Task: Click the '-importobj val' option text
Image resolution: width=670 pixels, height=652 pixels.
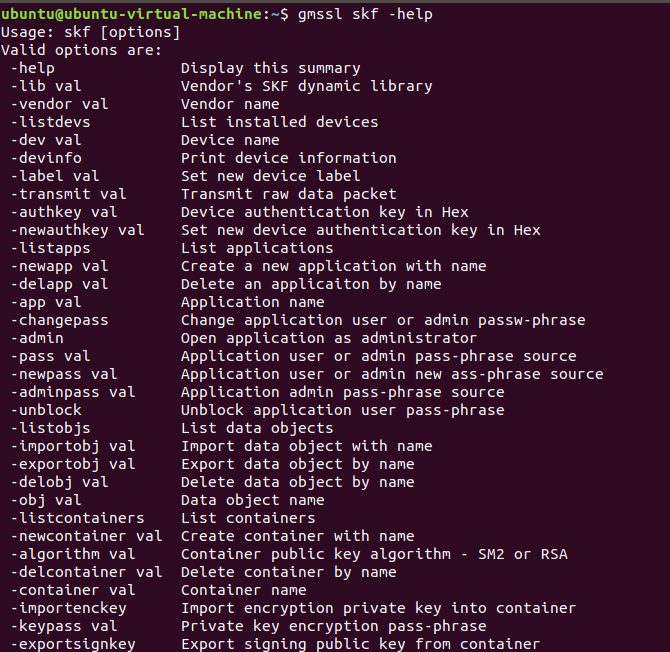Action: pos(73,446)
